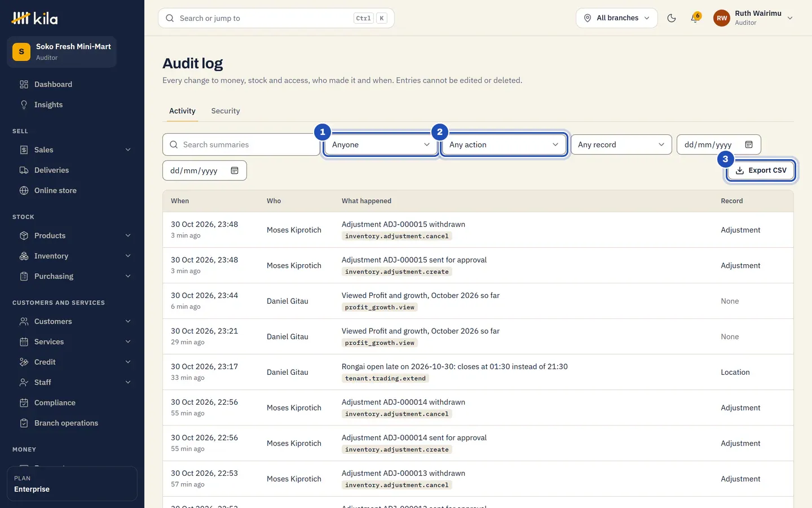Click the Purchasing clipboard icon
812x508 pixels.
pyautogui.click(x=24, y=276)
